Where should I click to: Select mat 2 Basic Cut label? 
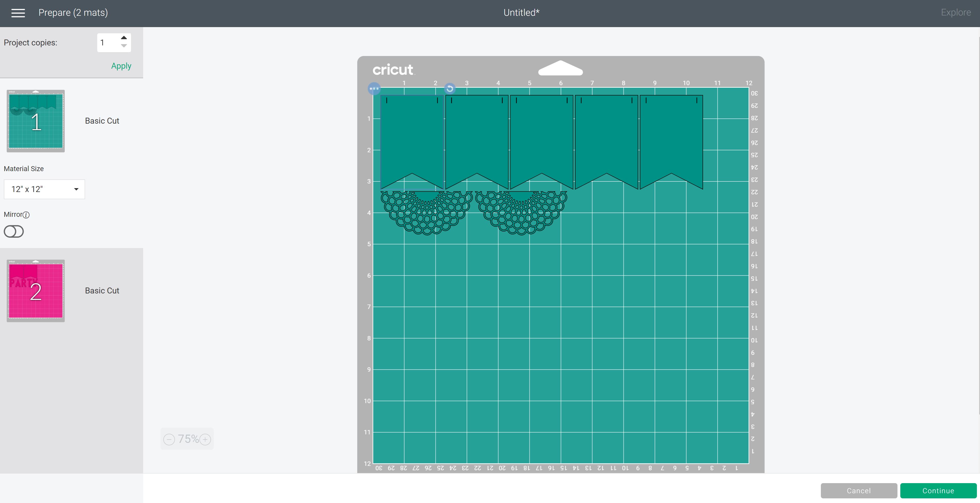coord(102,291)
